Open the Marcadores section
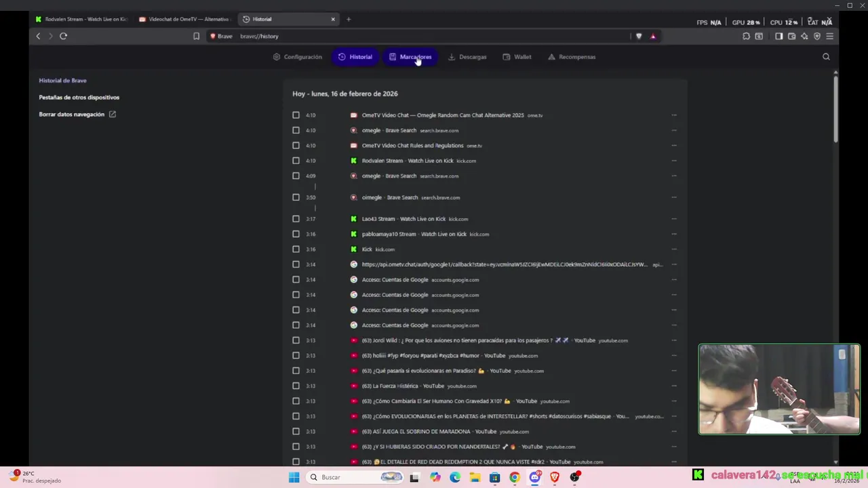This screenshot has width=868, height=488. click(x=410, y=57)
